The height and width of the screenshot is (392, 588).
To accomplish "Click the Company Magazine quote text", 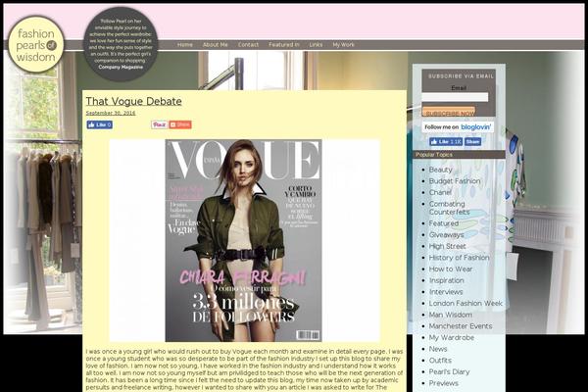I will tap(121, 68).
